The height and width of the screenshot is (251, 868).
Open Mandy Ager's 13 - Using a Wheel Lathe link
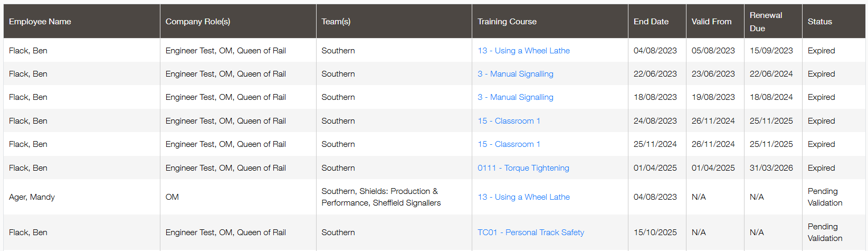[x=523, y=197]
